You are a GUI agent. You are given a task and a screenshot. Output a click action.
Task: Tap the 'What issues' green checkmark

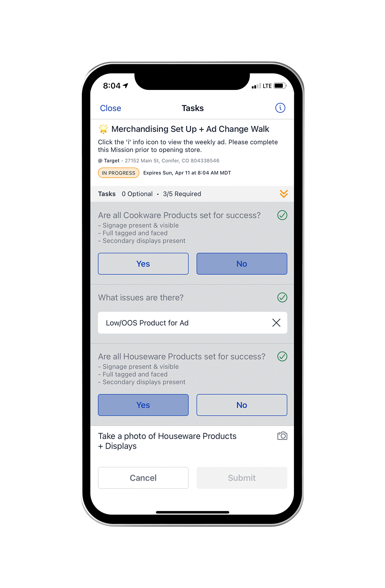[282, 297]
